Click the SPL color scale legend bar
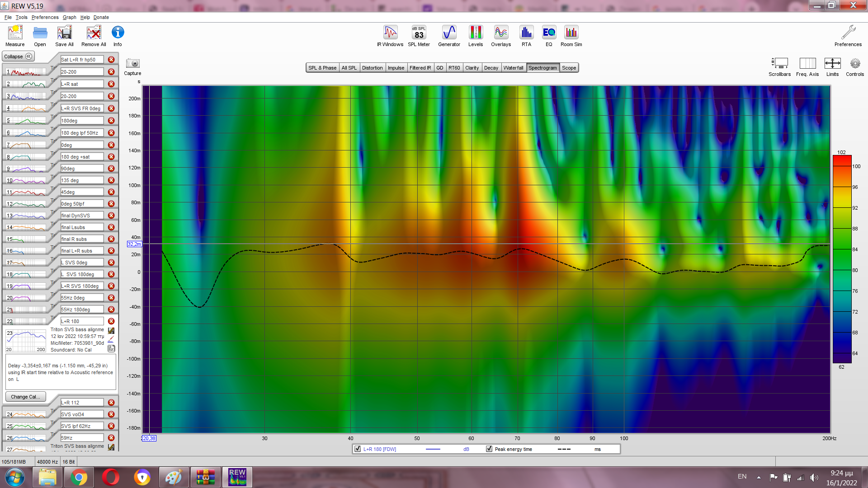 [x=842, y=259]
